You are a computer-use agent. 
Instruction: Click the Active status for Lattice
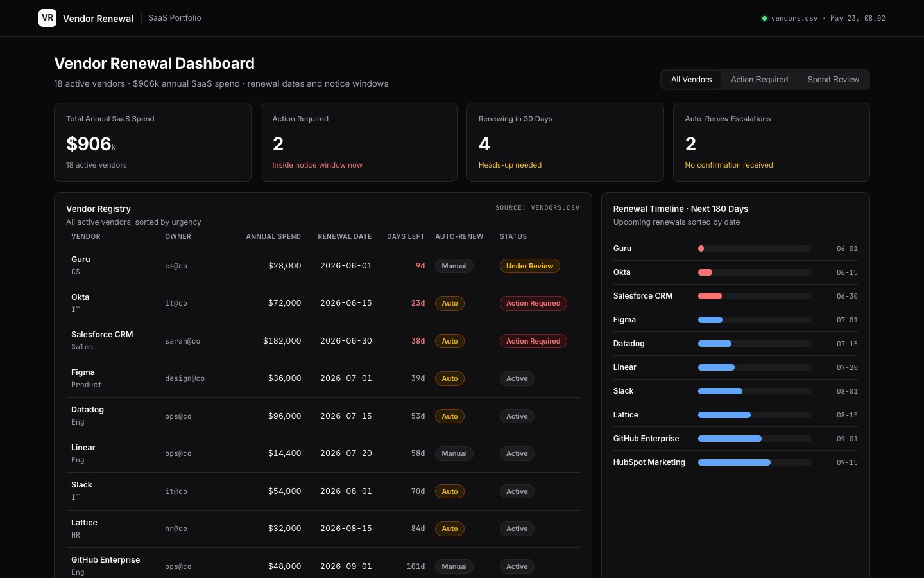pyautogui.click(x=517, y=529)
